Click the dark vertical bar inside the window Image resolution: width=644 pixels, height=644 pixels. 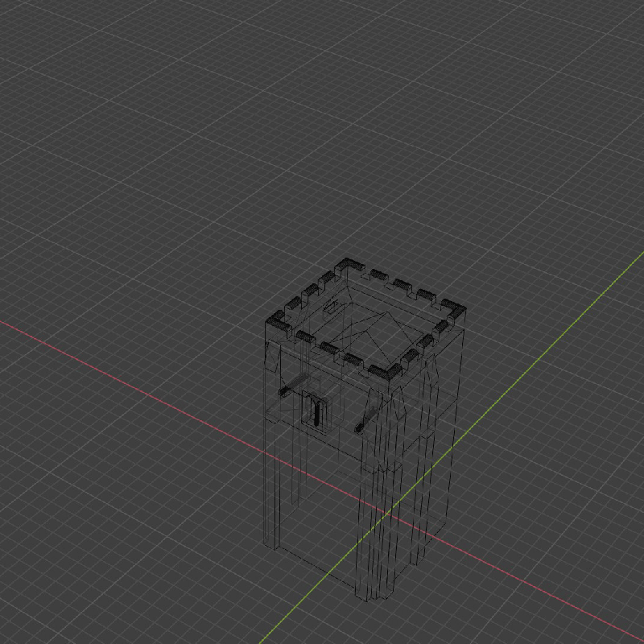click(x=316, y=411)
